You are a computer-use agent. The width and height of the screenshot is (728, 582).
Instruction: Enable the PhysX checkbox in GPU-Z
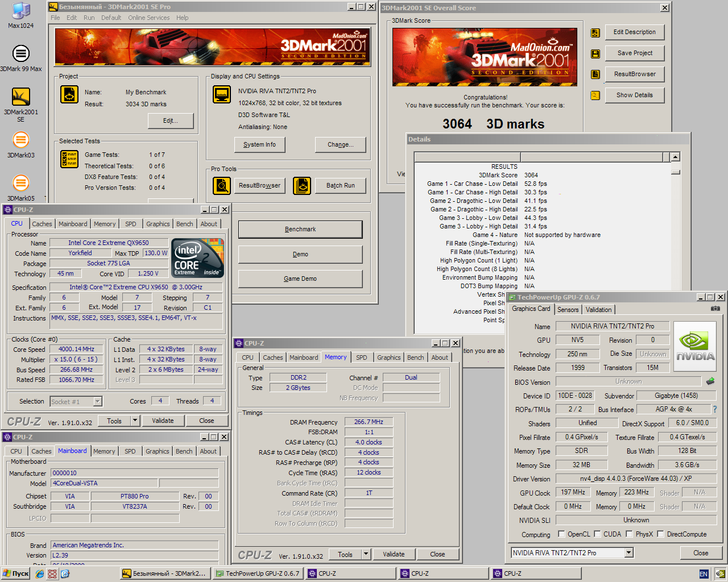pos(630,534)
